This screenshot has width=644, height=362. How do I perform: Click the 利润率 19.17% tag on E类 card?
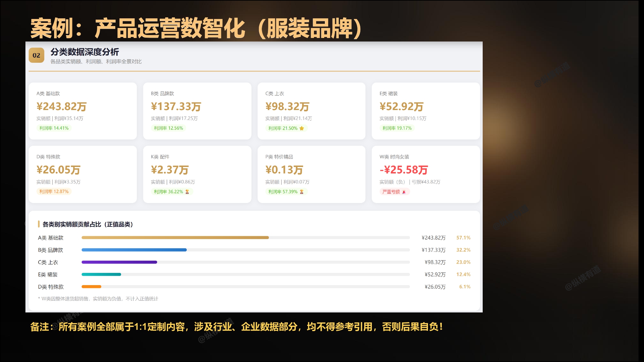tap(397, 128)
